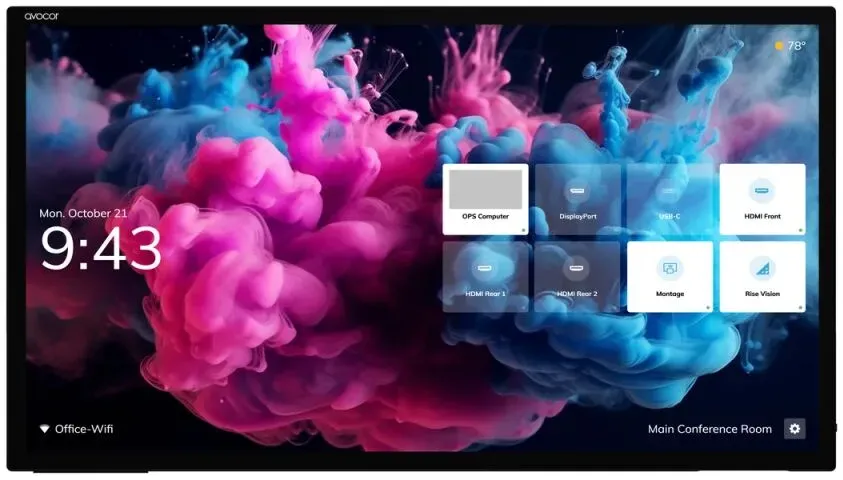
Task: Open the settings gear icon
Action: (794, 428)
